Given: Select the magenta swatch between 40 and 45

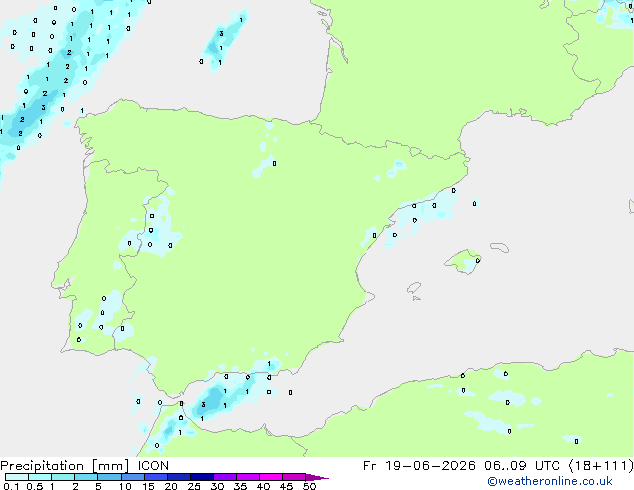Looking at the screenshot, I should [271, 477].
